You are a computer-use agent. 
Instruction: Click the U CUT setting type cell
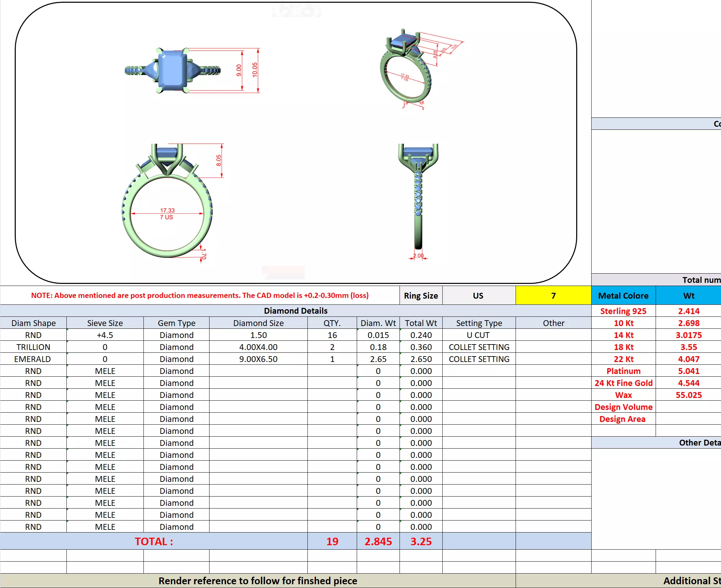coord(479,335)
